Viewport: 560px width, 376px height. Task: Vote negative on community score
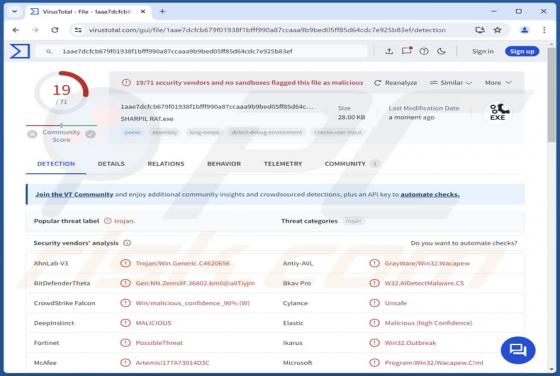(32, 134)
